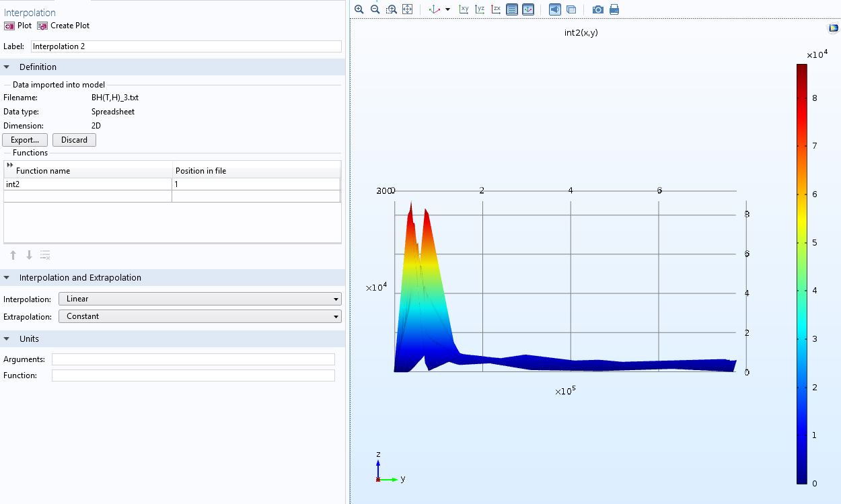Switch to the ZX view
The height and width of the screenshot is (504, 841).
[x=496, y=9]
